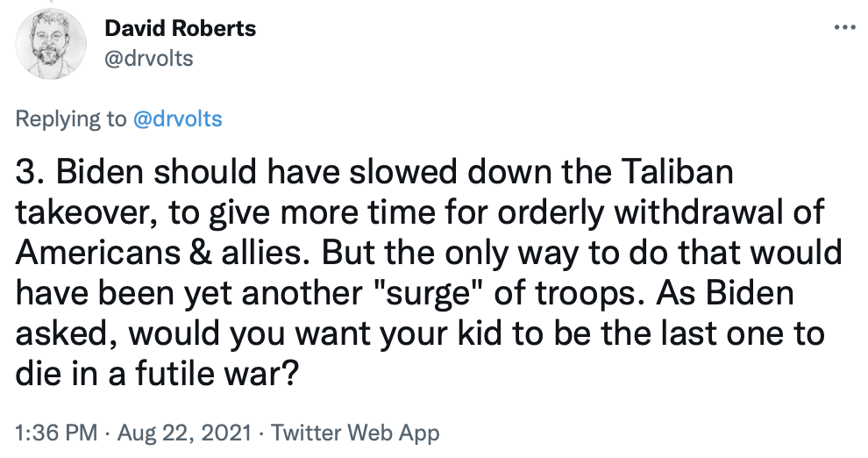Click the word "asked" in the tweet
Viewport: 868px width, 458px height.
point(60,333)
